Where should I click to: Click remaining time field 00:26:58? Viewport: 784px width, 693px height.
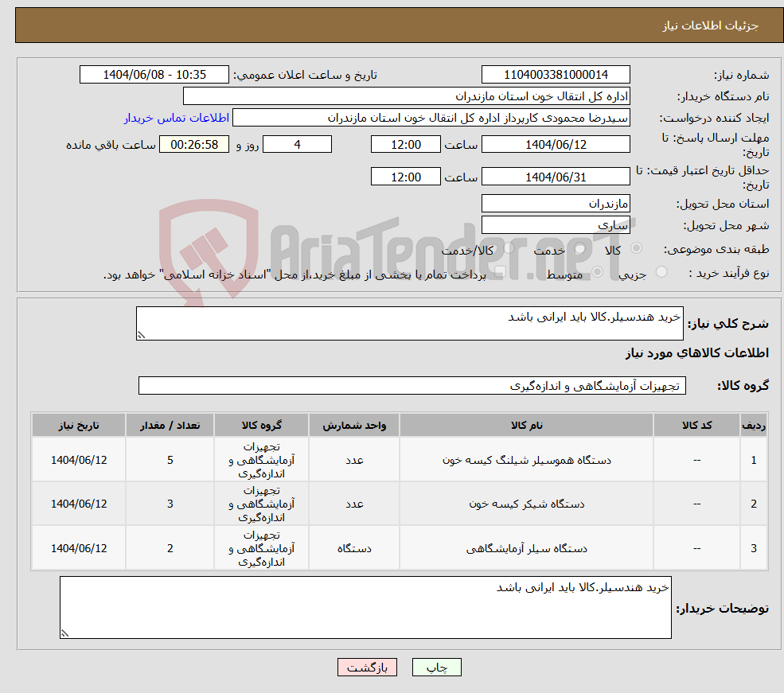[x=194, y=144]
